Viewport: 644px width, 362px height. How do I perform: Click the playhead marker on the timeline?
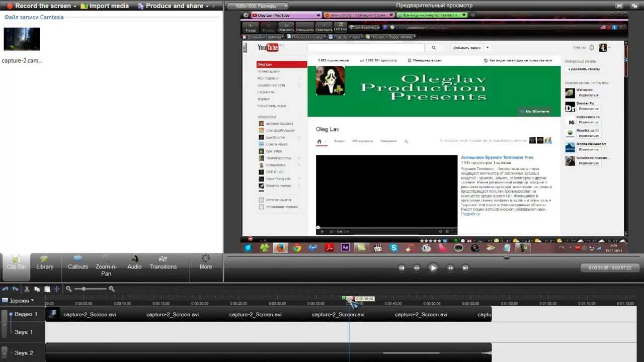click(x=349, y=299)
